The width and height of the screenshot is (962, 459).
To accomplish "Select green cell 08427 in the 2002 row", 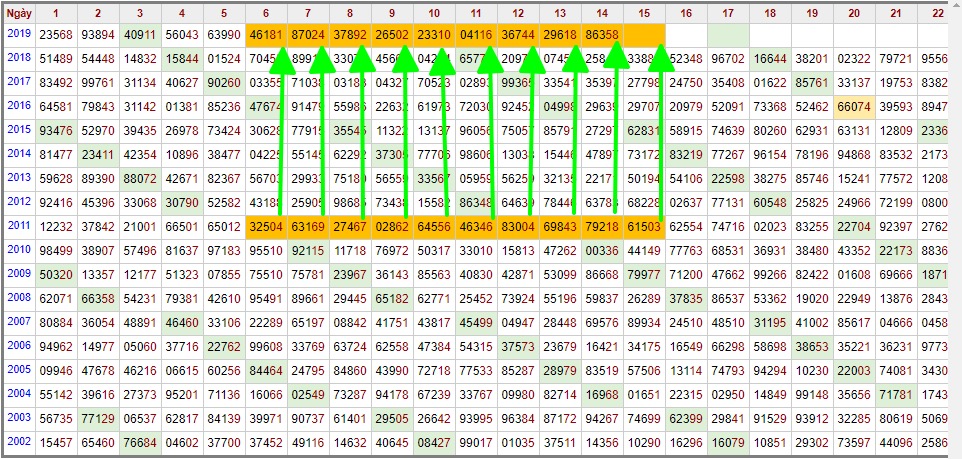I will coord(433,441).
